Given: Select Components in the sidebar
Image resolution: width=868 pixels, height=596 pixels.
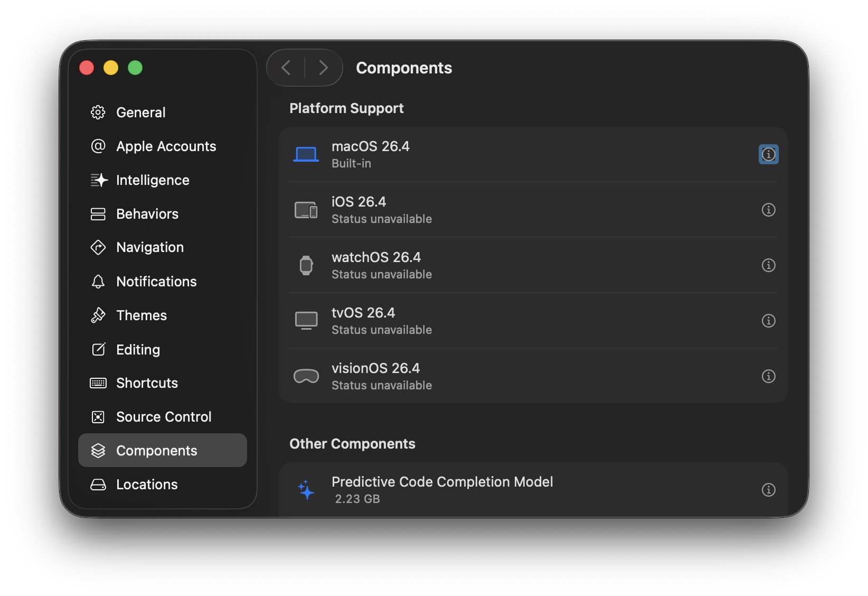Looking at the screenshot, I should pos(163,450).
